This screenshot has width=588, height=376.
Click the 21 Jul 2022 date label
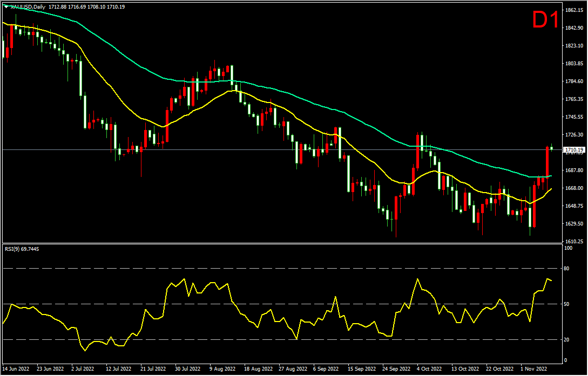click(153, 369)
